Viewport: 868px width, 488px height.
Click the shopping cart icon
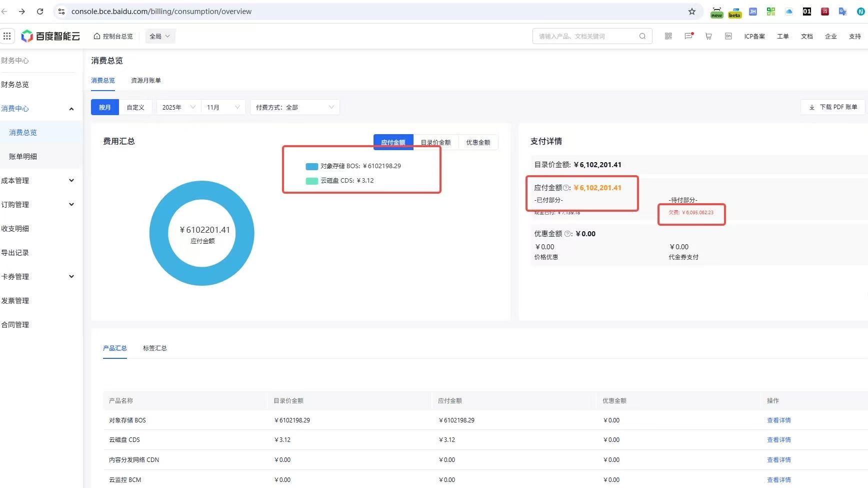coord(708,36)
